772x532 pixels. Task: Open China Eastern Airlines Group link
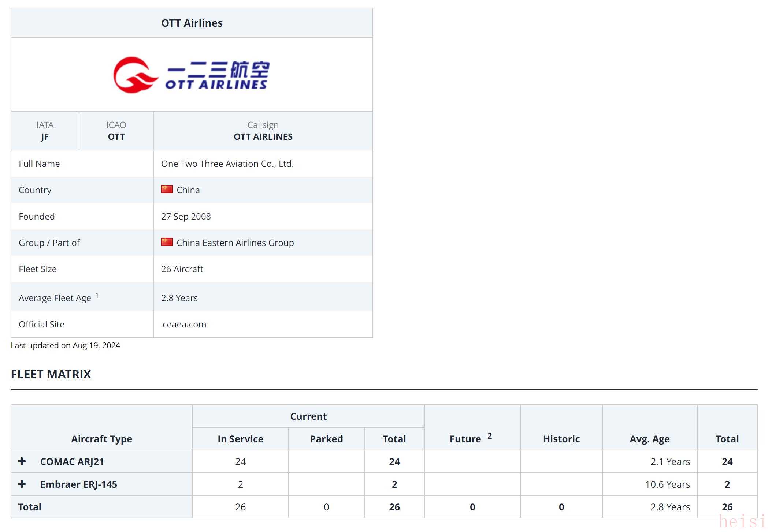[x=235, y=243]
